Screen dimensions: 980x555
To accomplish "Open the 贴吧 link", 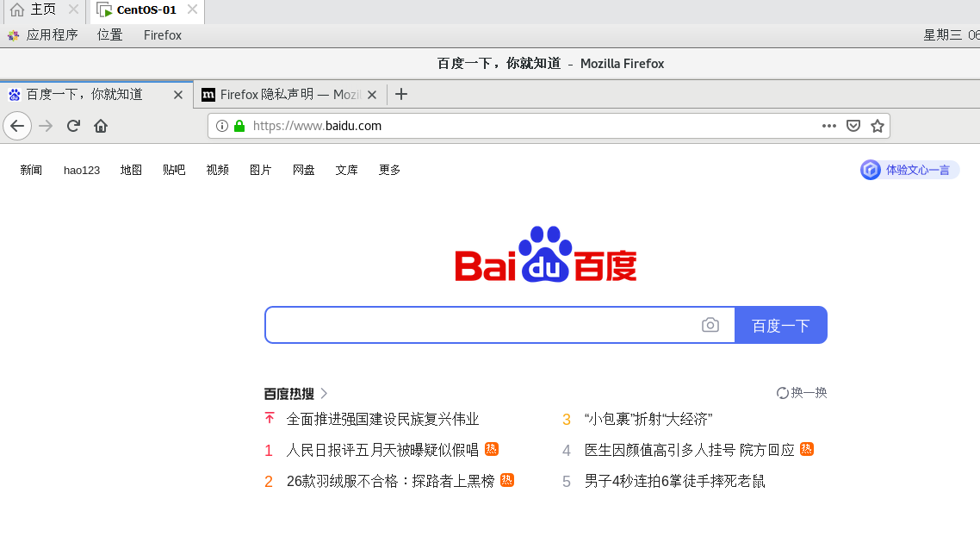I will 174,170.
